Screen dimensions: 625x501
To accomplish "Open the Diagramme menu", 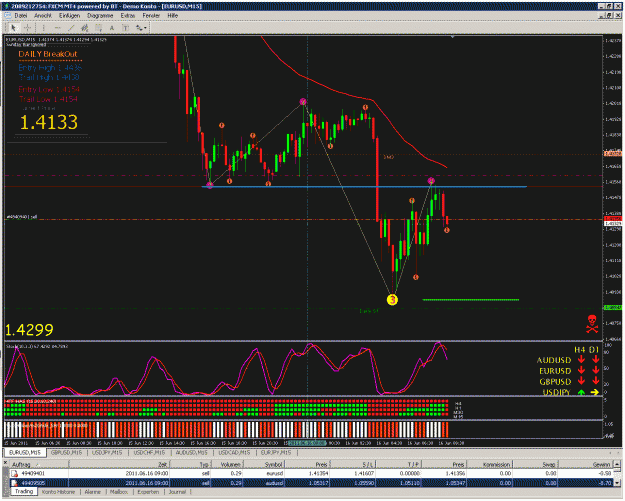I will pyautogui.click(x=100, y=16).
